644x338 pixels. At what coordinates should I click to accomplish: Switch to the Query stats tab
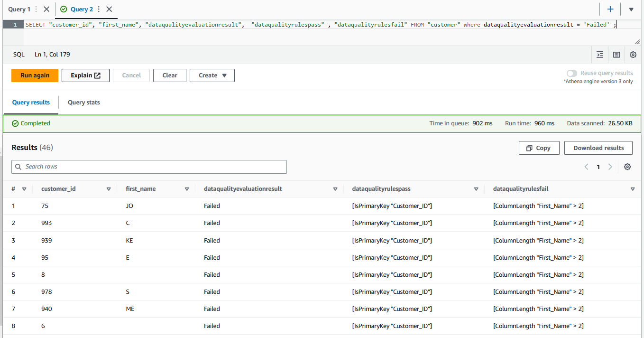(83, 103)
